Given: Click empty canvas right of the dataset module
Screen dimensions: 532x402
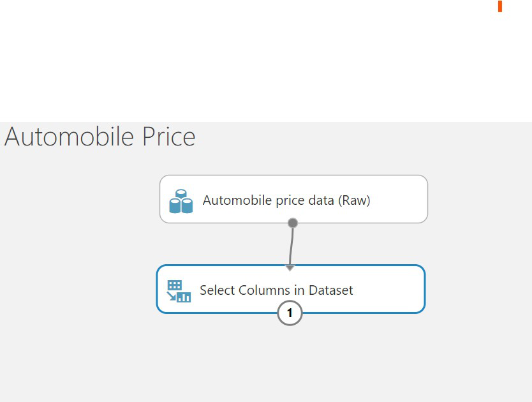Looking at the screenshot, I should (478, 200).
